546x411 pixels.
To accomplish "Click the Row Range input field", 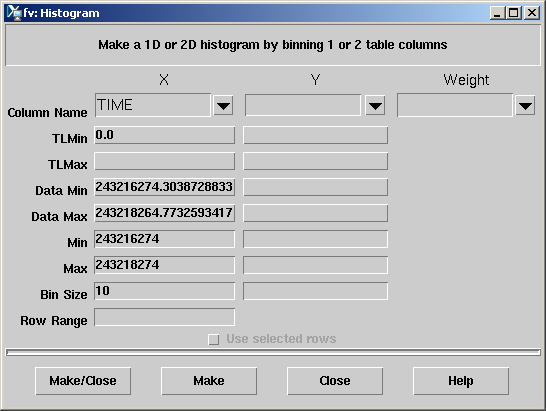I will click(x=164, y=317).
